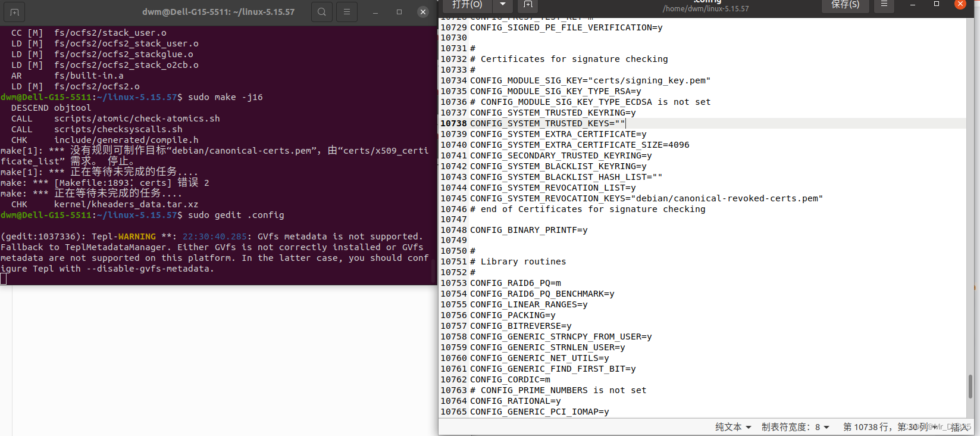Image resolution: width=980 pixels, height=436 pixels.
Task: Click line CONFIG_RAID6_PQ=m
Action: 515,283
